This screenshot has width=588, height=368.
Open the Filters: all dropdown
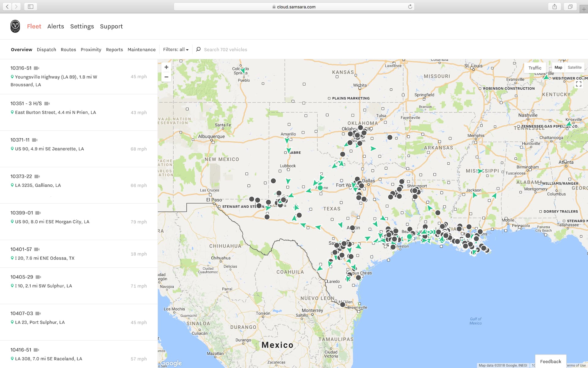click(176, 49)
